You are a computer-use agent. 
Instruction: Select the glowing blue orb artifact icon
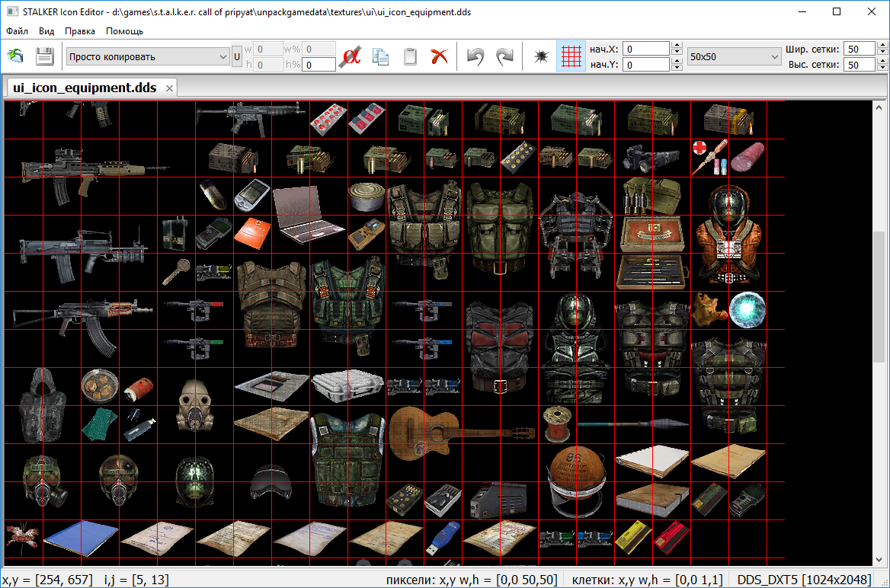click(747, 310)
